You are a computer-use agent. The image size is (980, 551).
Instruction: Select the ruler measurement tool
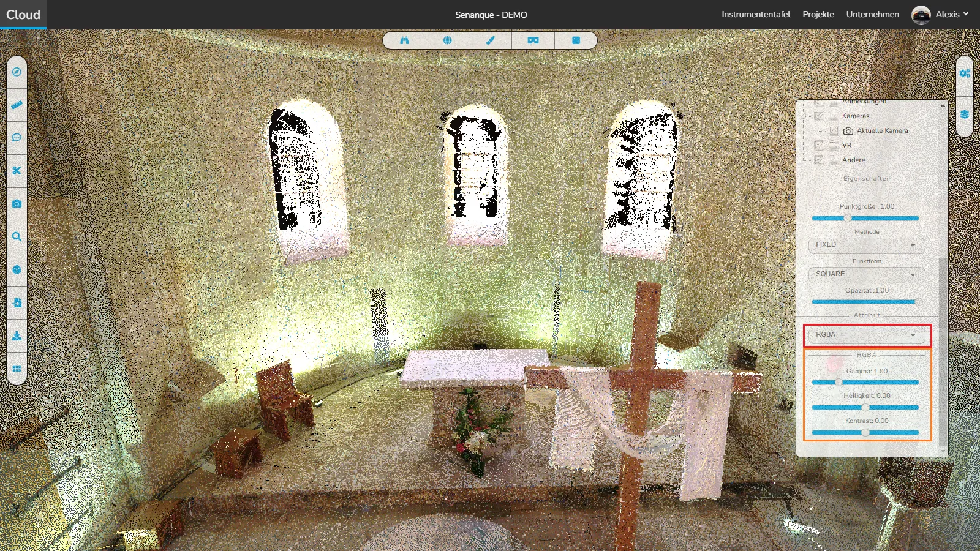point(17,105)
